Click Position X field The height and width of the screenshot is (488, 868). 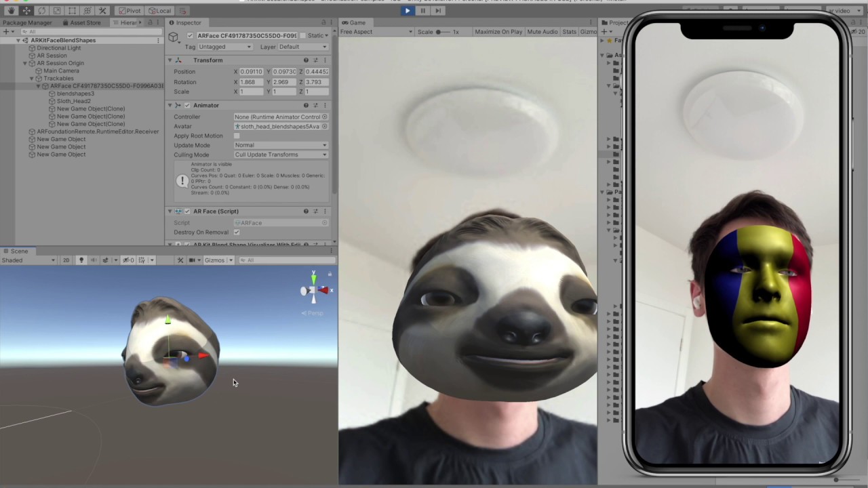click(x=251, y=71)
